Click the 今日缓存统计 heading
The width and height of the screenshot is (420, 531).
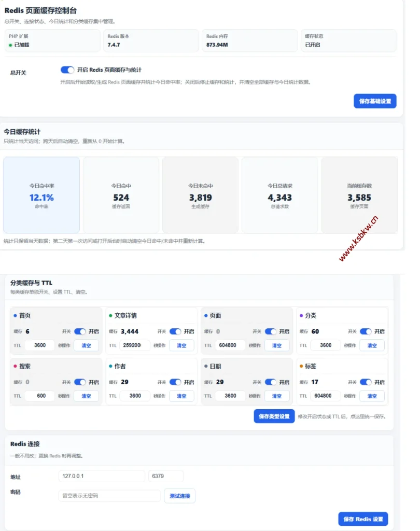(x=22, y=132)
